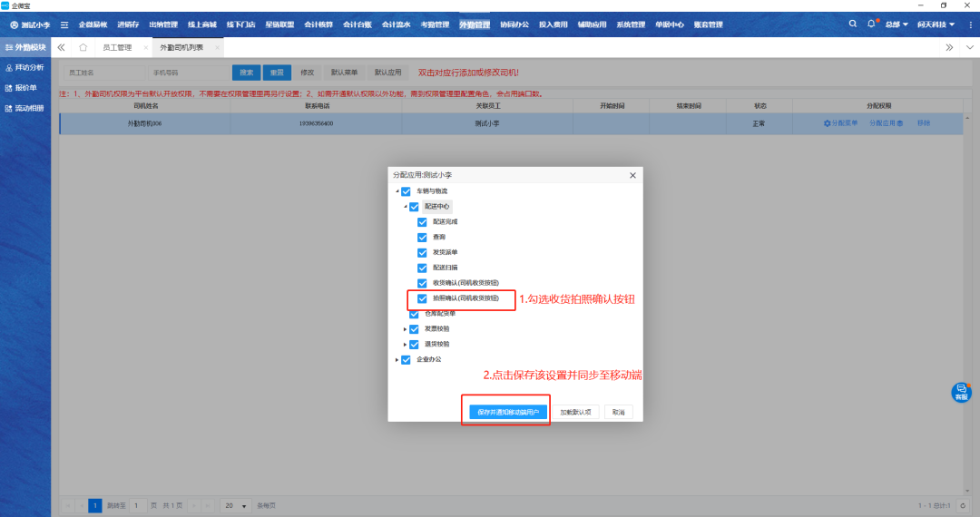Viewport: 980px width, 517px height.
Task: Click the 手机号码 input field
Action: [186, 72]
